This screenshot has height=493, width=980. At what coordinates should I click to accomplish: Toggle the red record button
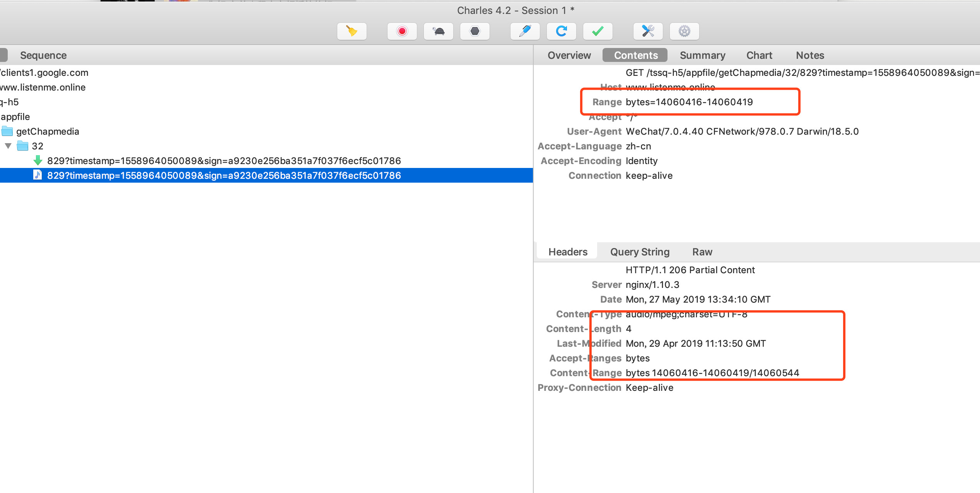402,31
